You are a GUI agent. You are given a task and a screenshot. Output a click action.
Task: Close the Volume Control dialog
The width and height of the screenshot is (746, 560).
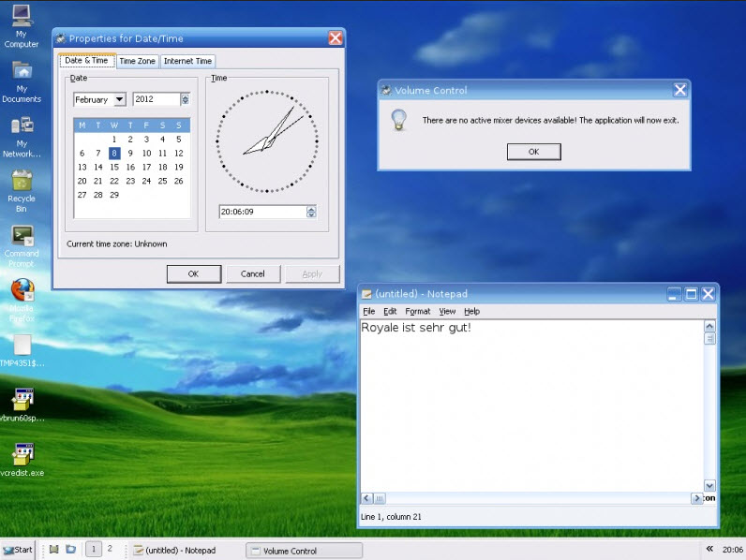coord(679,89)
